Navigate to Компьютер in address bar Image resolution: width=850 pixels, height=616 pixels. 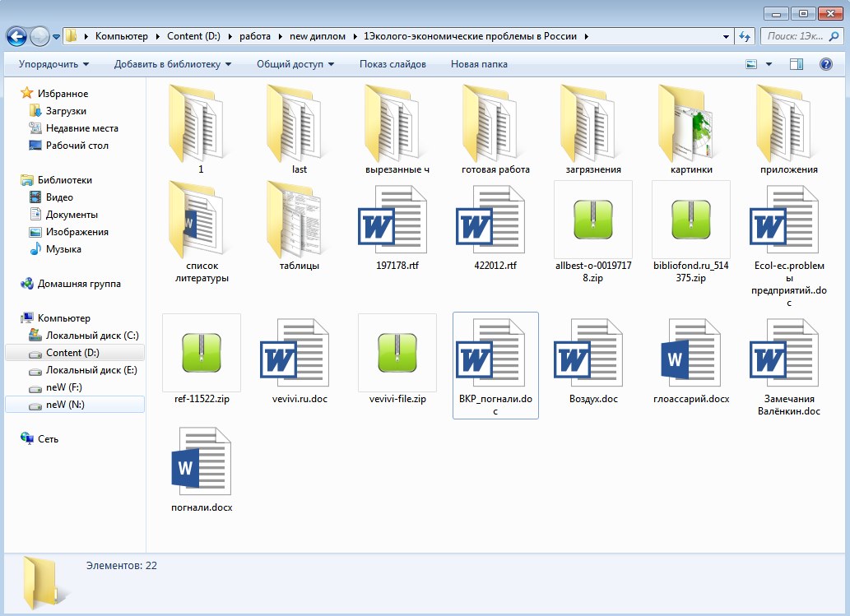pyautogui.click(x=122, y=36)
